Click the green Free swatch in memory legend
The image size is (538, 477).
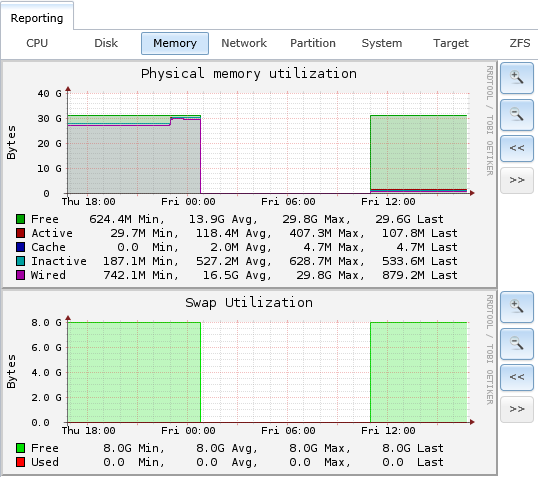click(x=21, y=219)
